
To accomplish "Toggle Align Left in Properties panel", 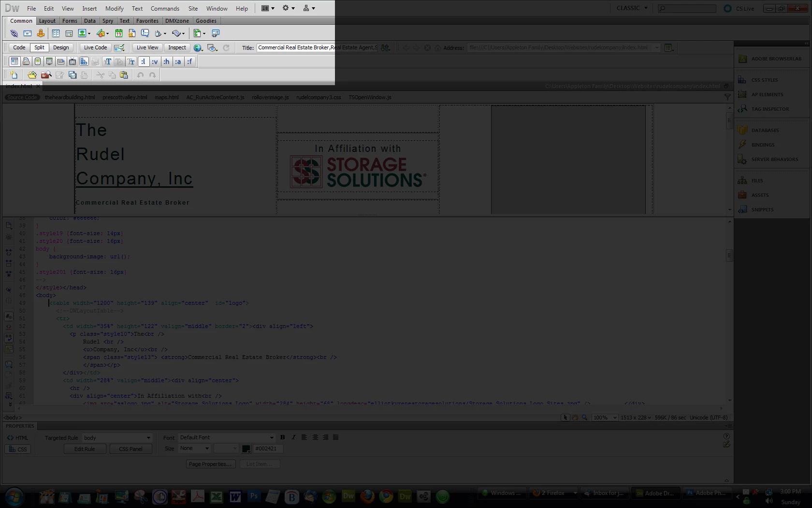I will [304, 437].
